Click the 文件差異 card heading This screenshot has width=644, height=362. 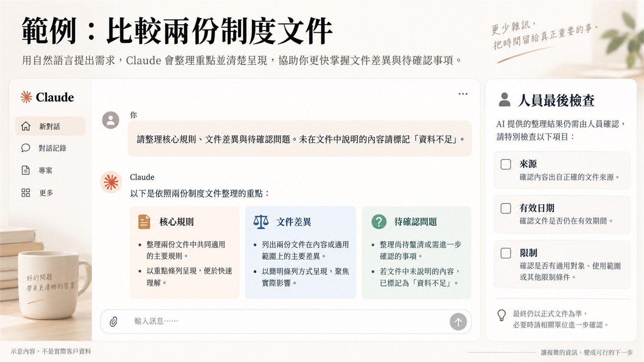pos(294,222)
